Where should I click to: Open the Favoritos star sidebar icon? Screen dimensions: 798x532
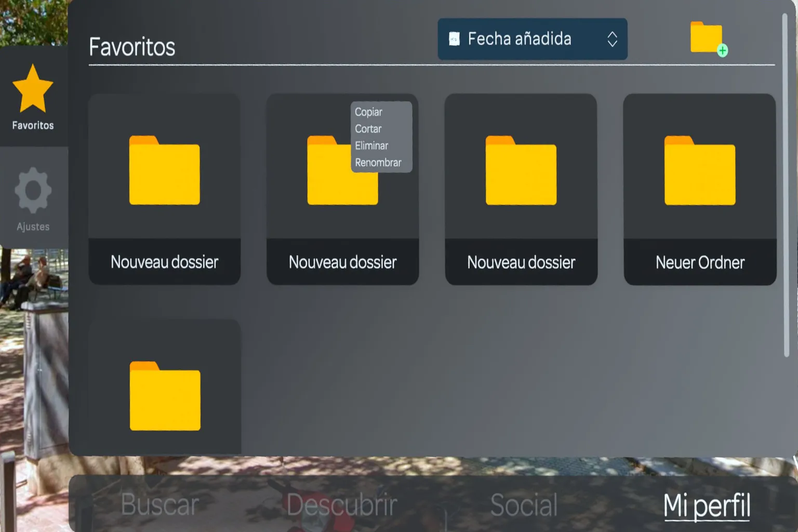[33, 88]
